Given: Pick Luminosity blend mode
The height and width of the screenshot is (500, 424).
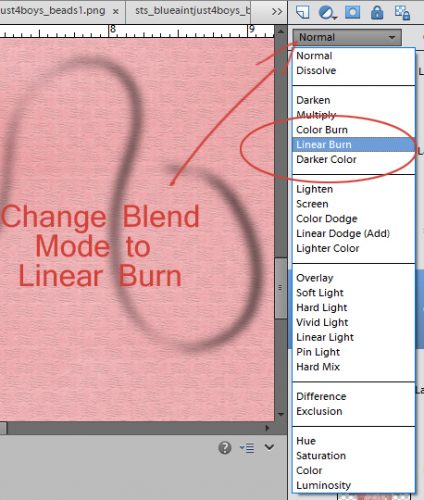Looking at the screenshot, I should click(x=323, y=485).
